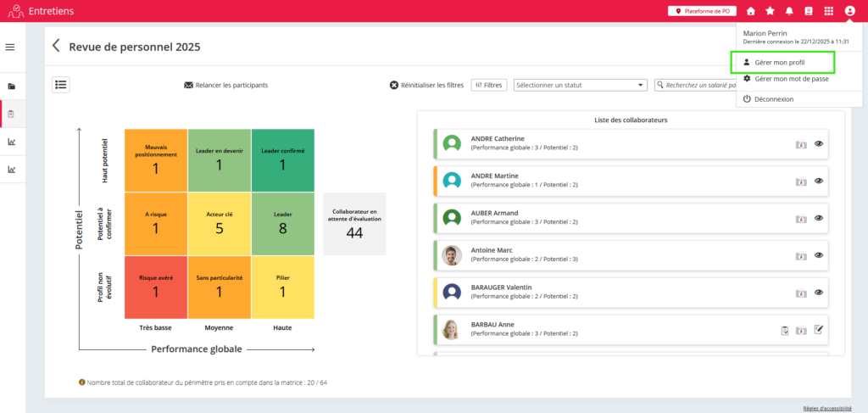Select 'Gérer mon profil' menu entry
Screen dimensions: 868x413
tap(779, 62)
